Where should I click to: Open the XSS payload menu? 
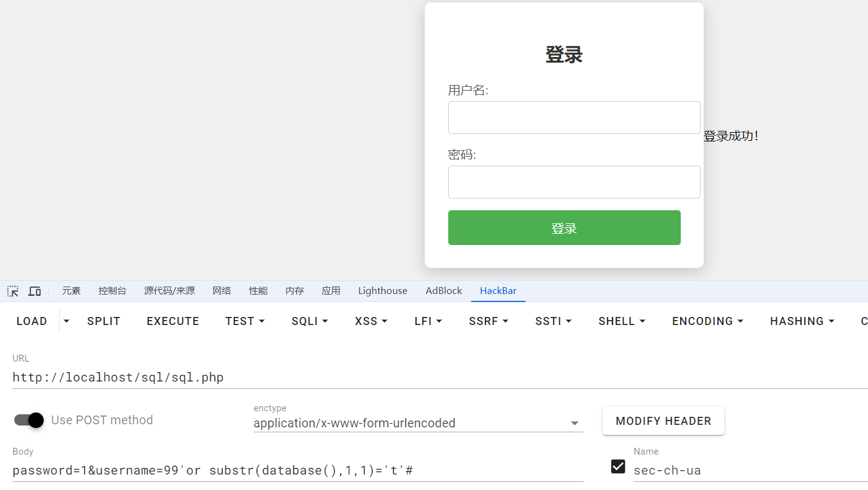(371, 321)
